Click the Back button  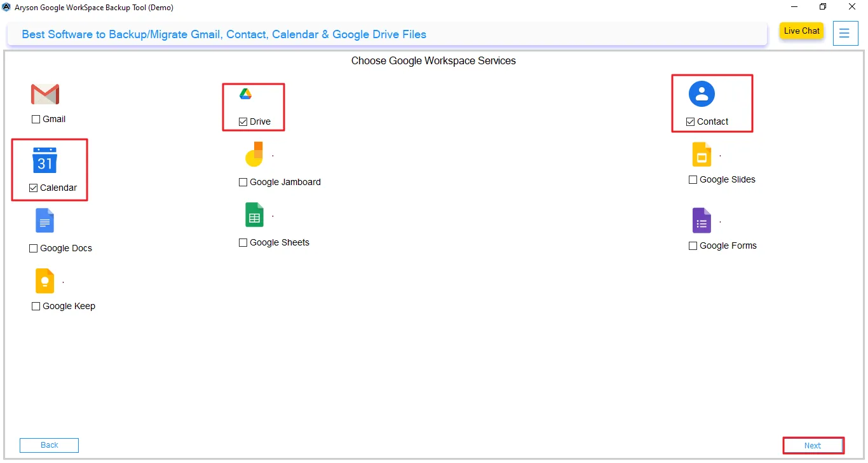(x=49, y=445)
